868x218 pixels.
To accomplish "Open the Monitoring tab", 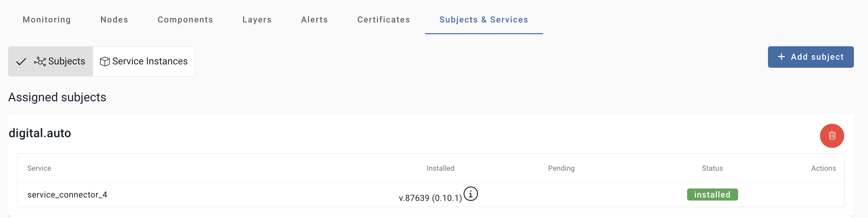I will [x=47, y=20].
